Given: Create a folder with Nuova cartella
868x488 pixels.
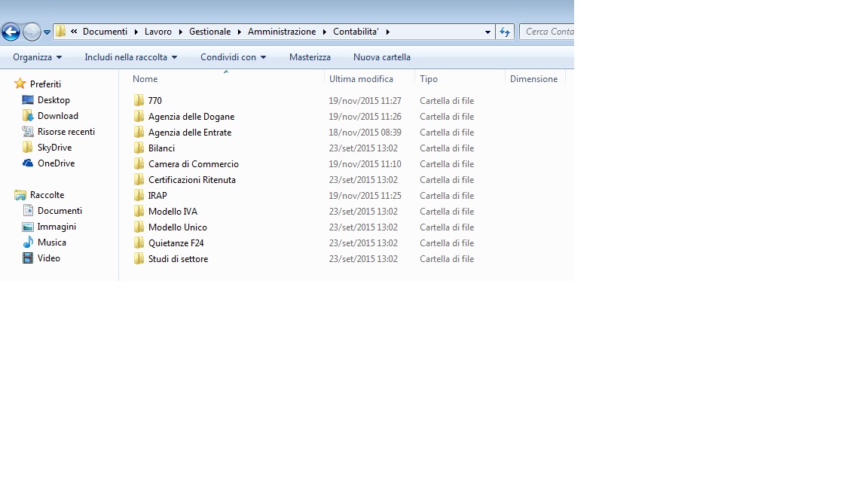Looking at the screenshot, I should click(381, 57).
